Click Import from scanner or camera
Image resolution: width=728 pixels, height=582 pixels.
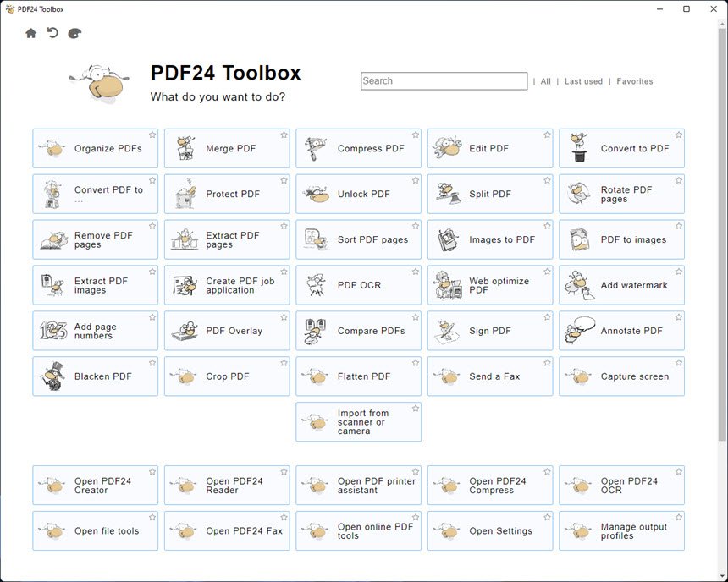click(358, 422)
